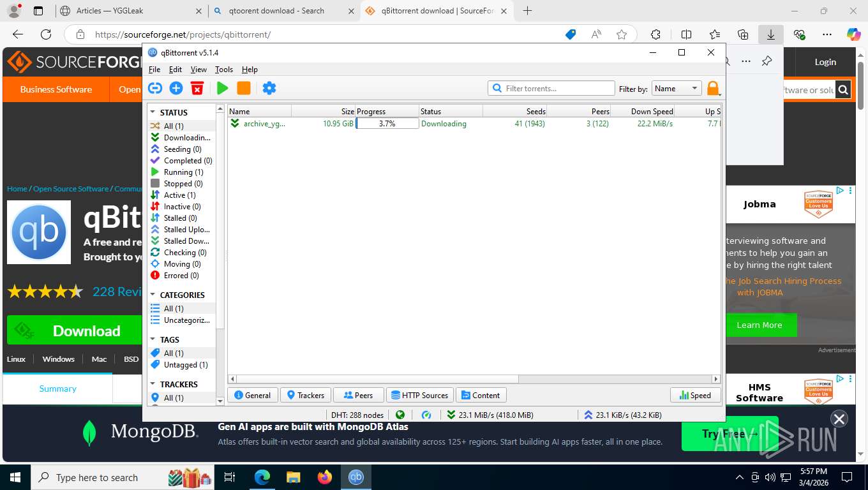Click the orange lock UI icon
Viewport: 868px width, 490px height.
click(x=713, y=88)
